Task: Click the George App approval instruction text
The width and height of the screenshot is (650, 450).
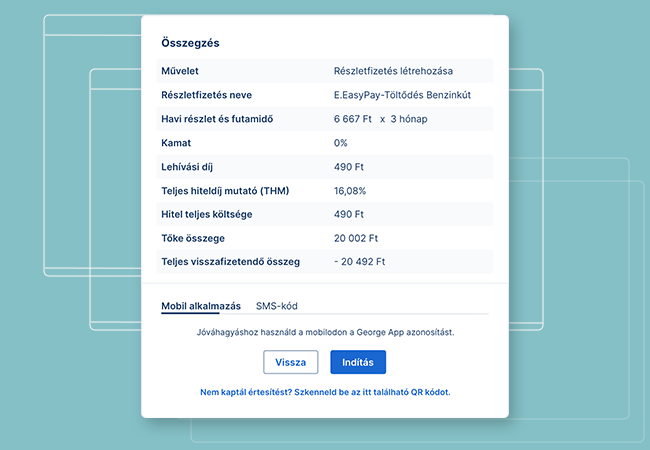Action: [325, 332]
